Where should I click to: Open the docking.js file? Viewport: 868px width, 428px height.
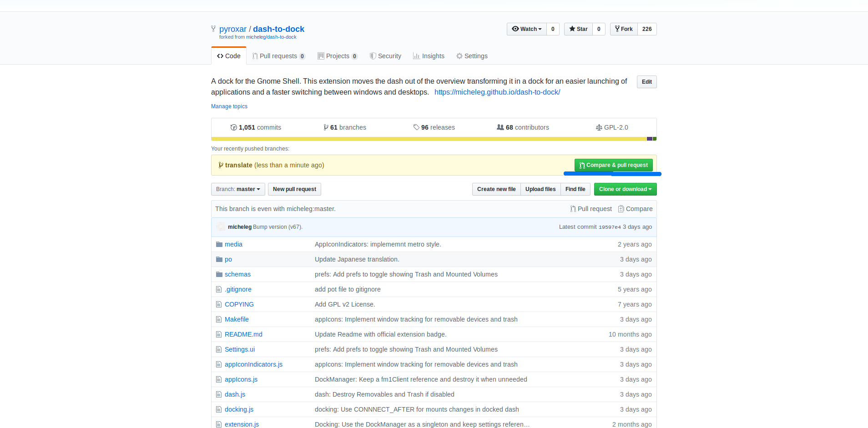[239, 409]
